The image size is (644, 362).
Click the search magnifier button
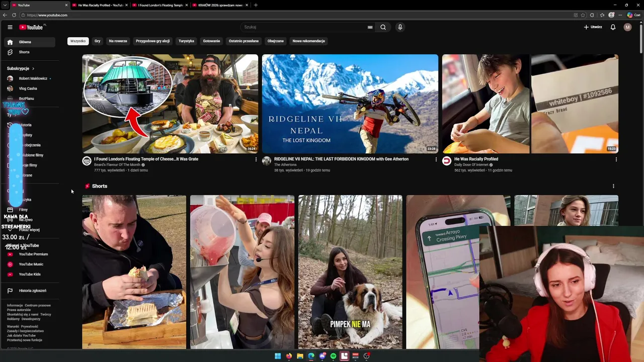383,27
